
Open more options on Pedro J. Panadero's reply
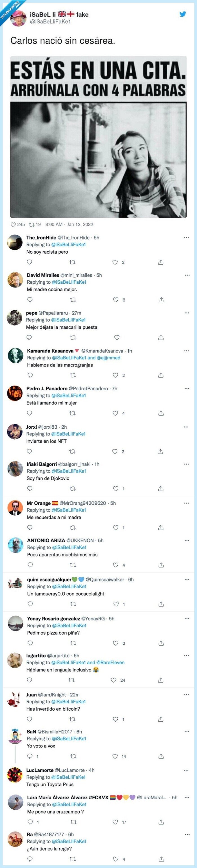[186, 388]
